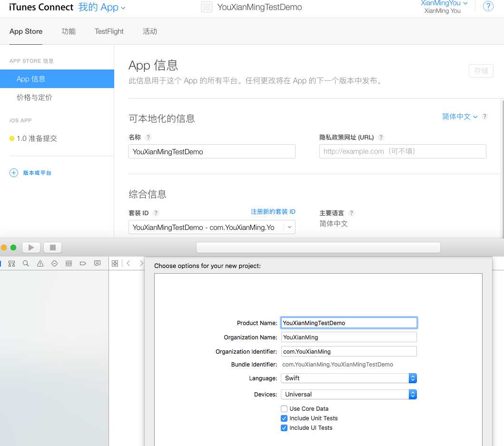This screenshot has height=446, width=504.
Task: Click the 注册新的套装 ID link
Action: (273, 212)
